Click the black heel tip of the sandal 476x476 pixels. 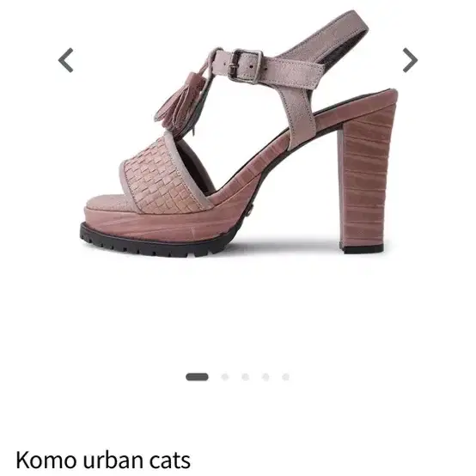(363, 249)
